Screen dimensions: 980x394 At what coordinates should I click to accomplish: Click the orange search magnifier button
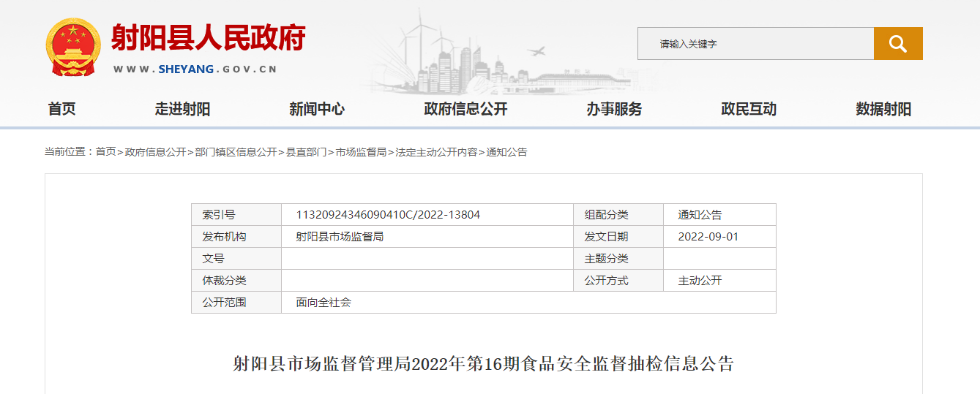coord(897,44)
